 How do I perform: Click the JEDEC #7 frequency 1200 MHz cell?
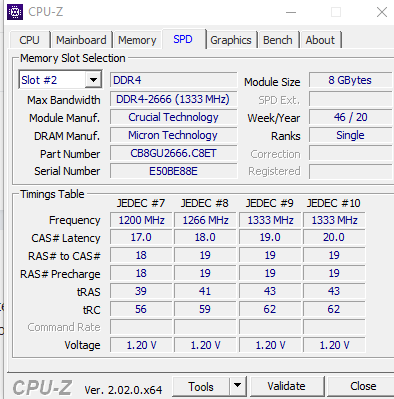tap(141, 220)
